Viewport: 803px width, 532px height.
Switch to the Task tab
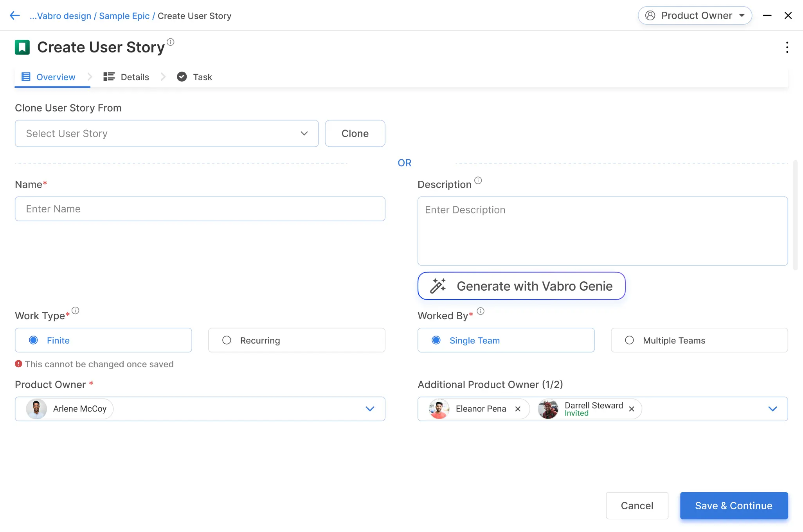[x=194, y=77]
